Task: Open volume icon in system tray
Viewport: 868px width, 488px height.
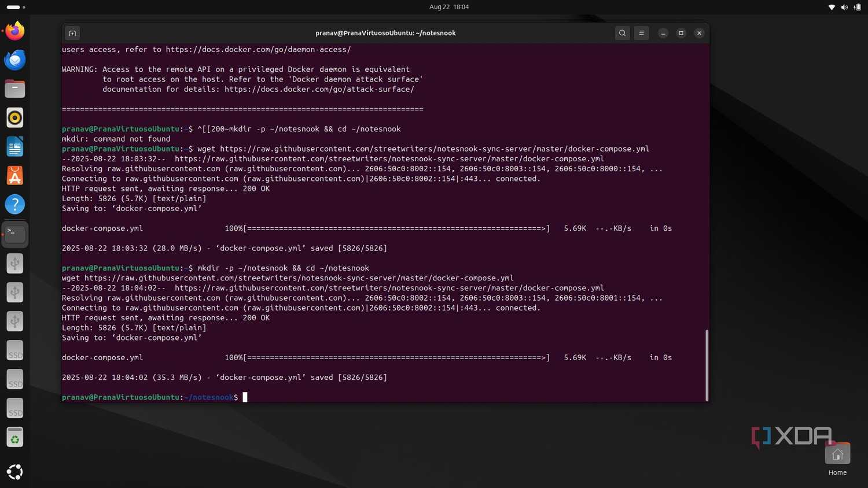Action: pyautogui.click(x=844, y=7)
